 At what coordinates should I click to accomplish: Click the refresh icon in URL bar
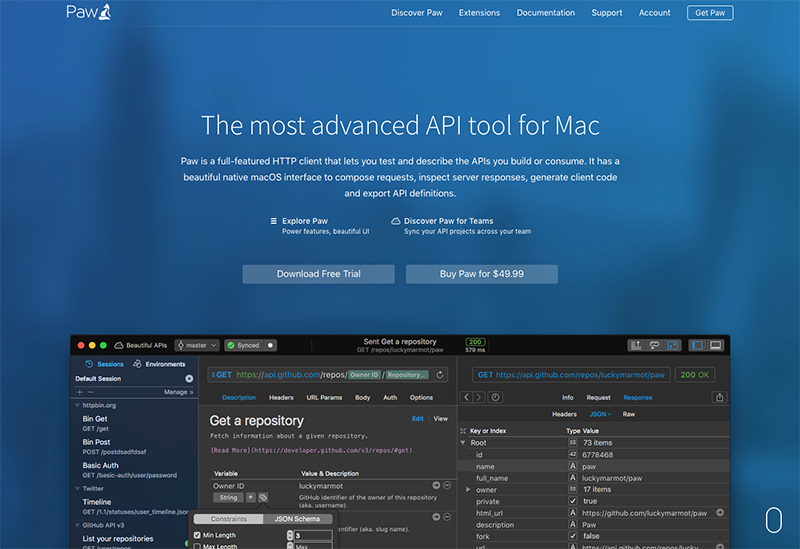tap(440, 375)
